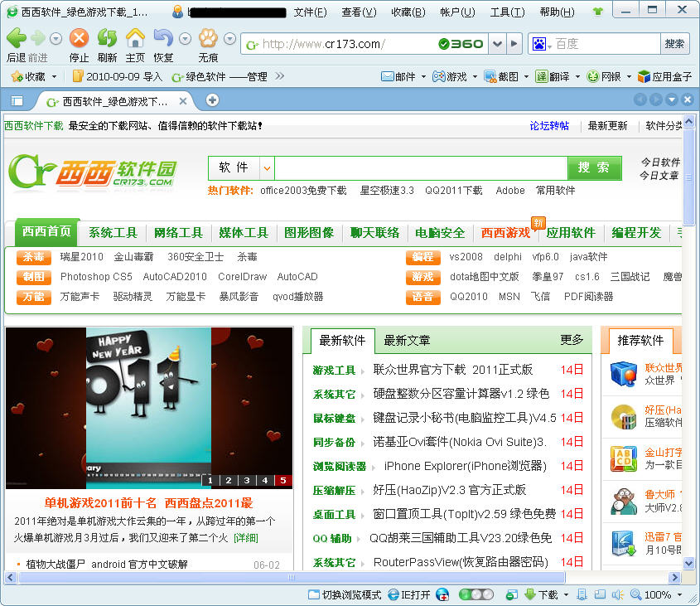This screenshot has height=606, width=700.
Task: Click the Refresh (刷新) icon
Action: pyautogui.click(x=107, y=39)
